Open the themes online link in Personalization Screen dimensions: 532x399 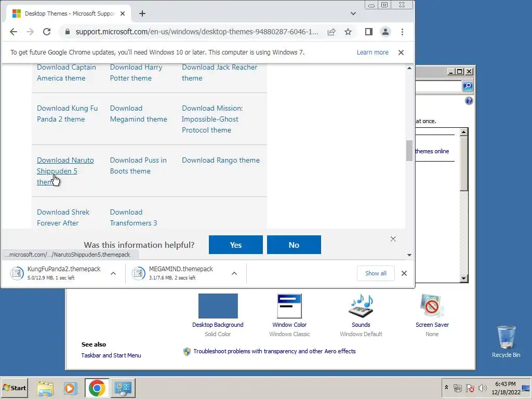(x=432, y=151)
